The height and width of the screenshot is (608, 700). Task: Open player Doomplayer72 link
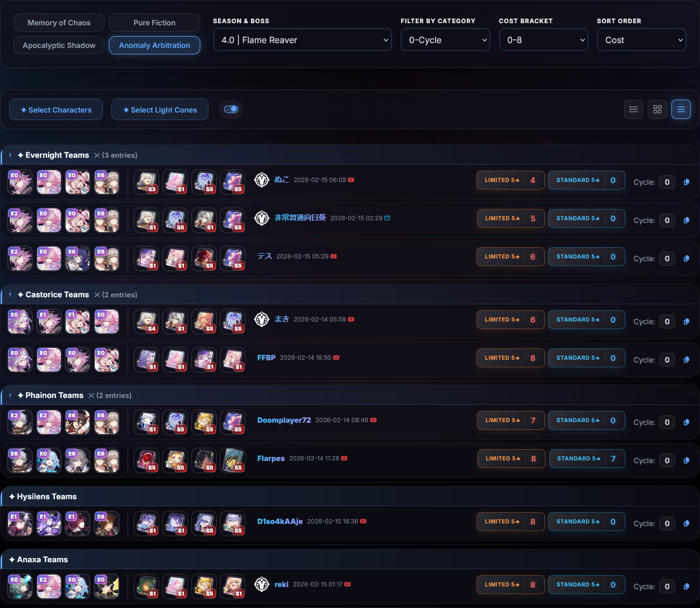tap(284, 420)
